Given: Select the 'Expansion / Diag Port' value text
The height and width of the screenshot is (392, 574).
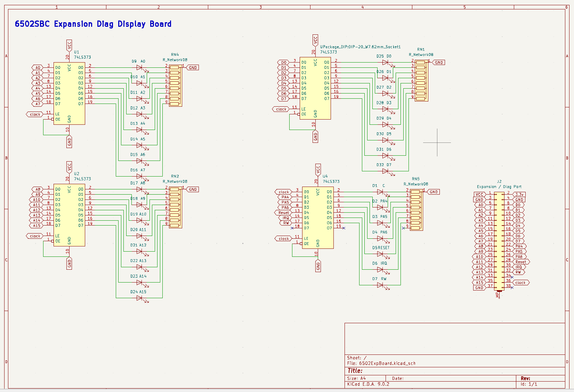Looking at the screenshot, I should pyautogui.click(x=499, y=187).
